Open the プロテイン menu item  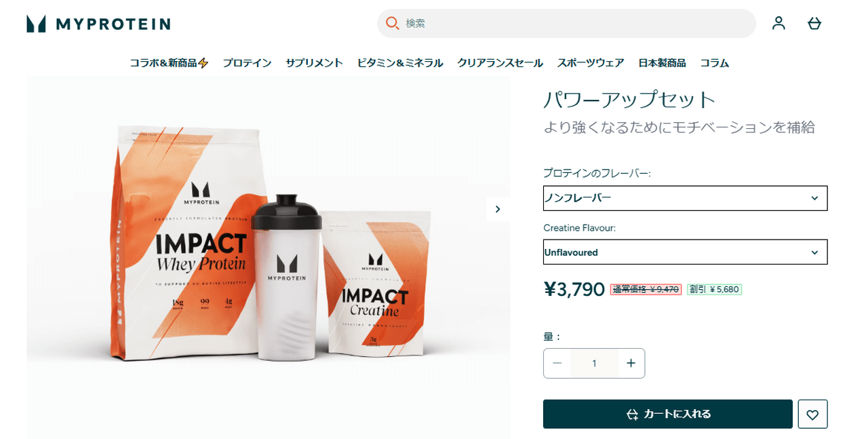pos(247,62)
